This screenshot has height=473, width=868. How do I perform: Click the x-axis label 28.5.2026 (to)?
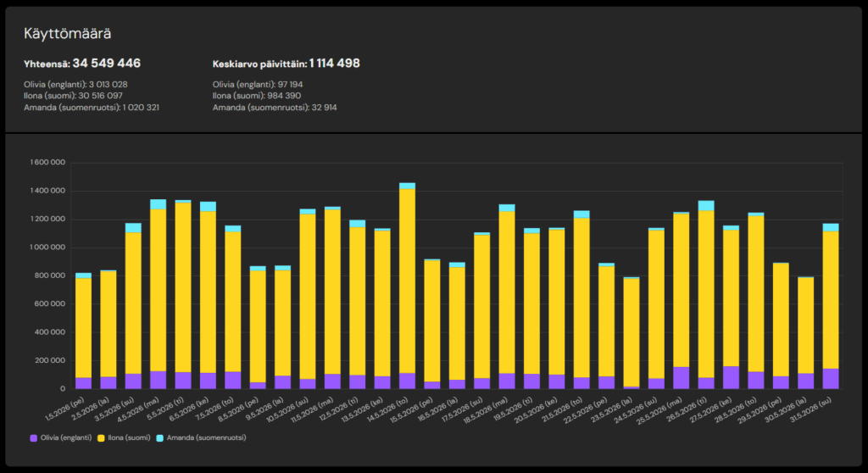point(737,410)
